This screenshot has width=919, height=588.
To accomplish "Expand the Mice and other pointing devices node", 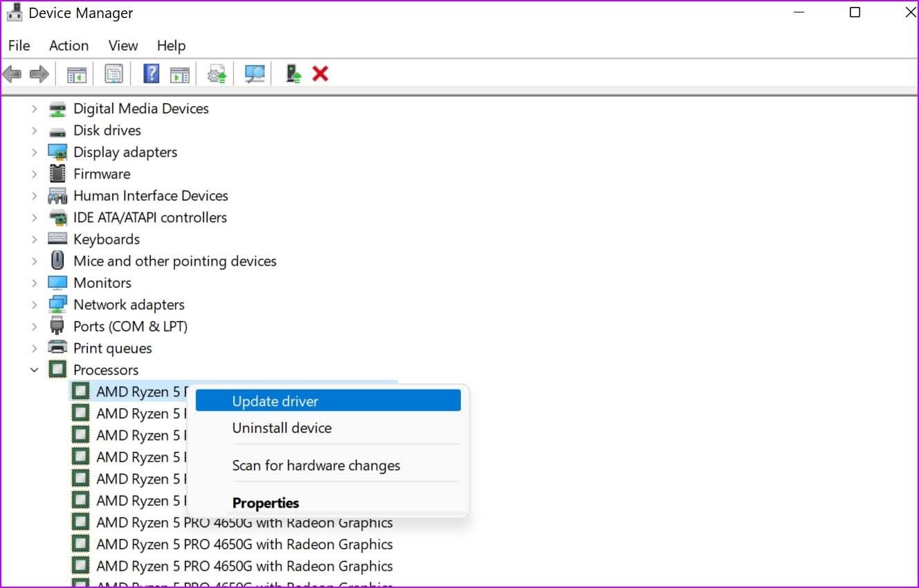I will [34, 261].
